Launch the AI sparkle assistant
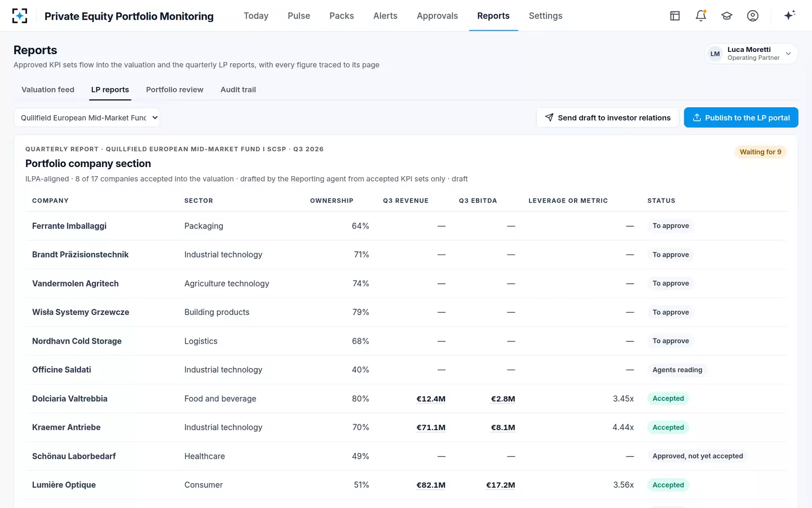 [789, 15]
